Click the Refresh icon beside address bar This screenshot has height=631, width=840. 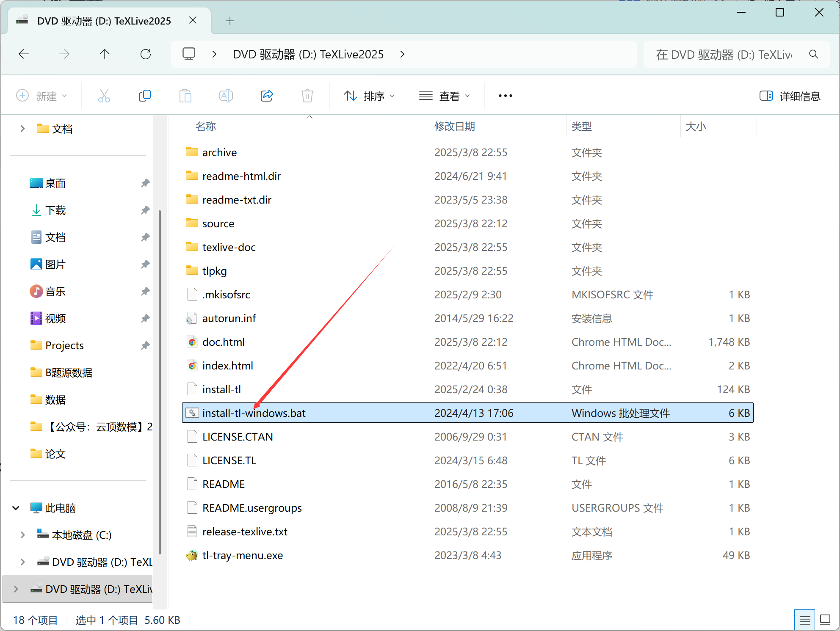[146, 54]
